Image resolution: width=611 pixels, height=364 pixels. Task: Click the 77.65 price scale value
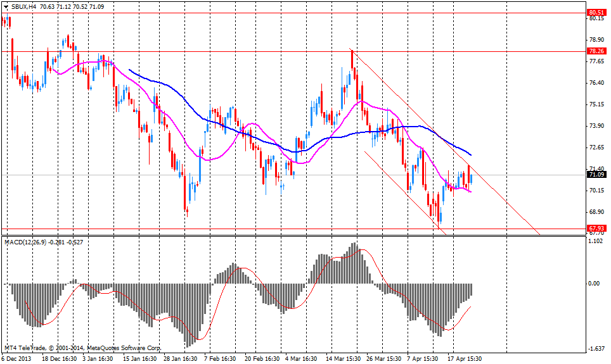click(596, 61)
